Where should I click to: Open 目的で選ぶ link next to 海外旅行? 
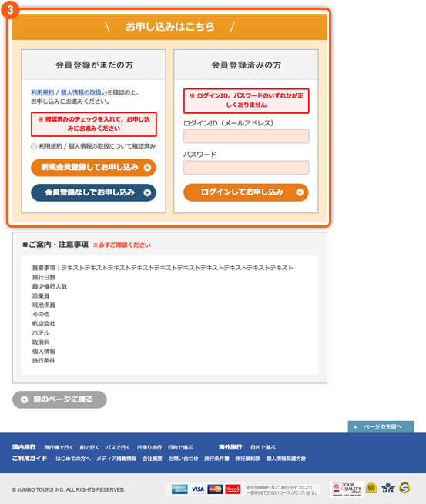263,447
